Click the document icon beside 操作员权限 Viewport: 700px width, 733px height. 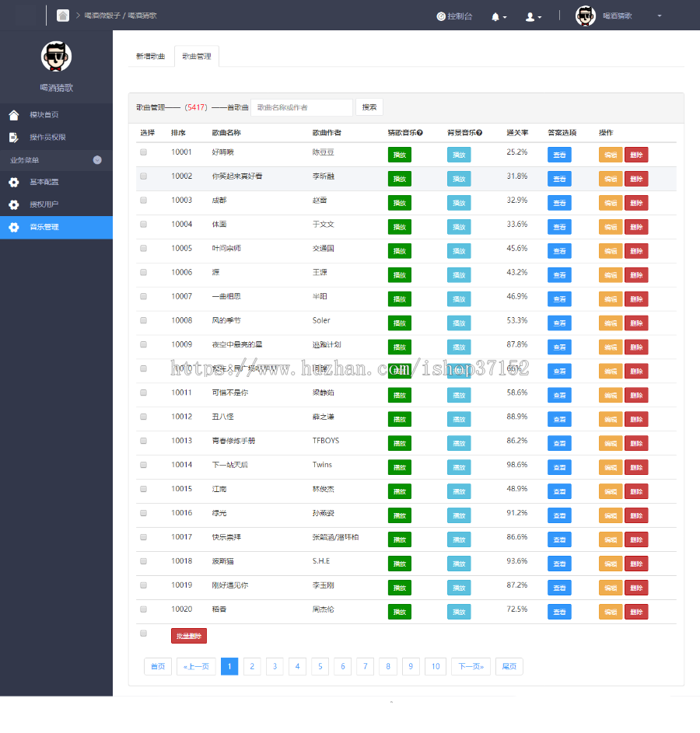click(13, 138)
